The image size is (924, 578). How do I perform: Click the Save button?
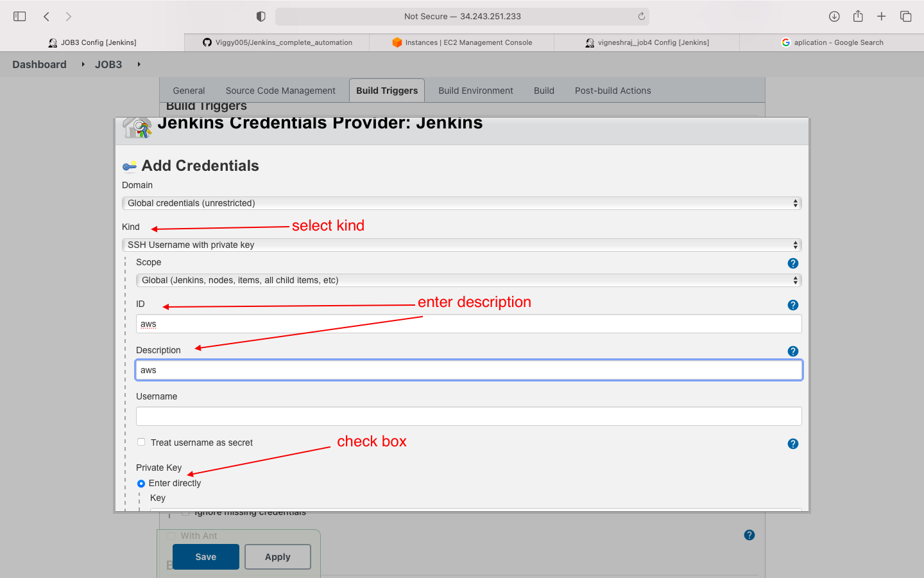(206, 557)
